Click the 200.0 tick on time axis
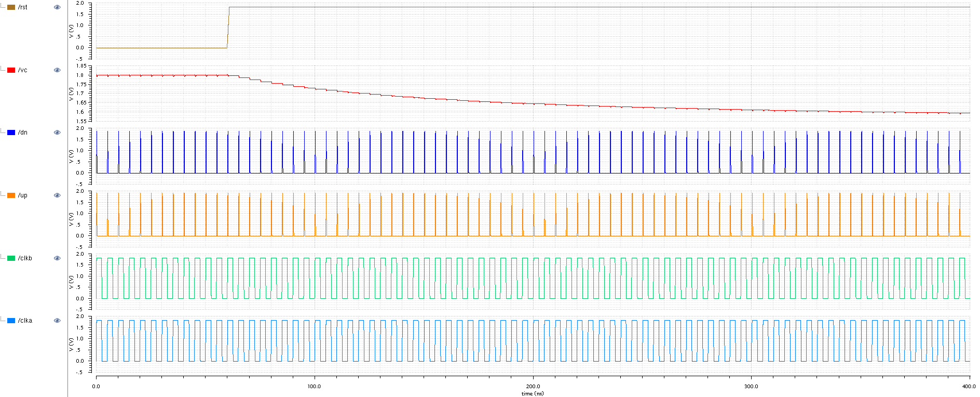Viewport: 980px width, 397px height. coord(533,386)
